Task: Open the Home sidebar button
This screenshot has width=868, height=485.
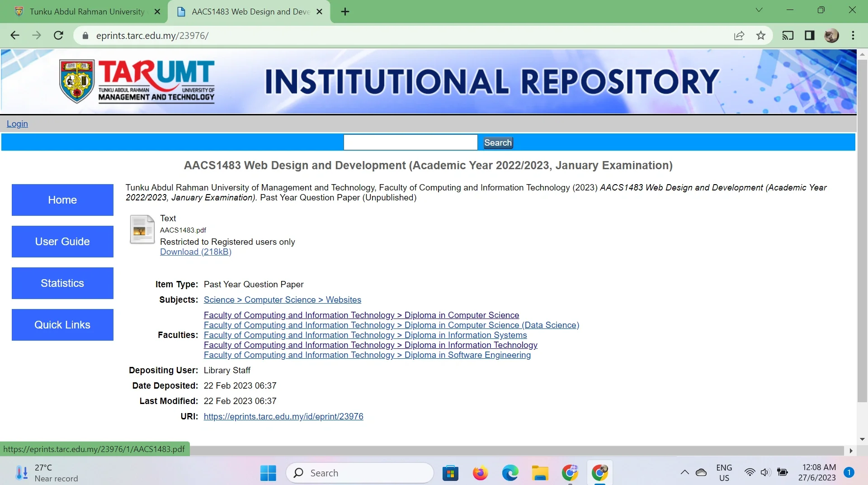Action: click(62, 200)
